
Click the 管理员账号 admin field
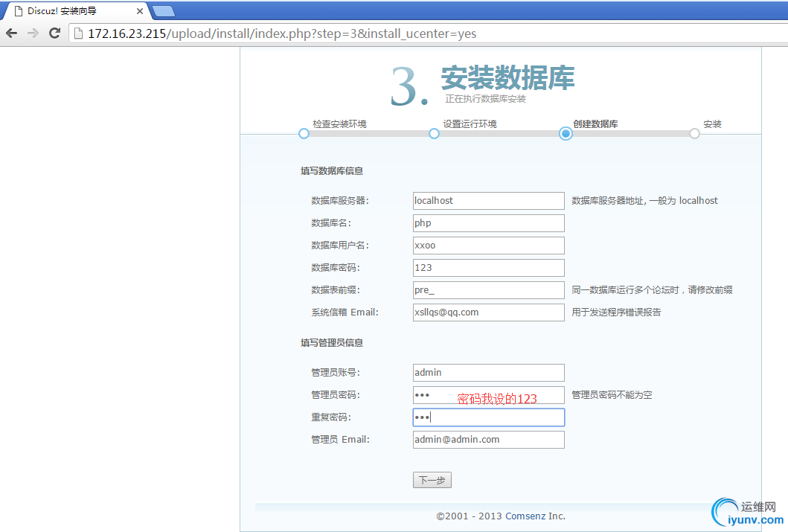488,373
